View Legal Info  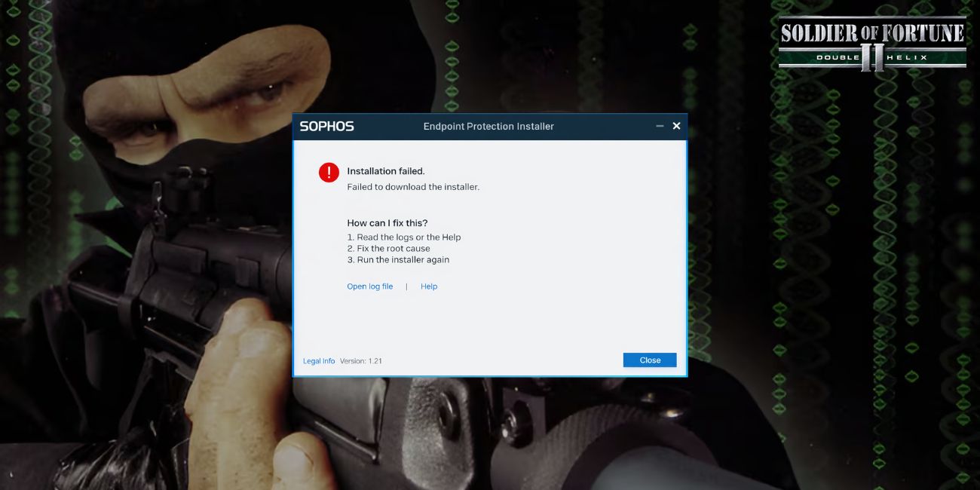[318, 360]
